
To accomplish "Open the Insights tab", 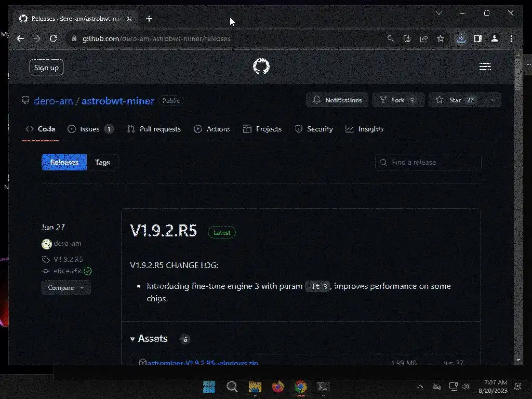I will [364, 129].
